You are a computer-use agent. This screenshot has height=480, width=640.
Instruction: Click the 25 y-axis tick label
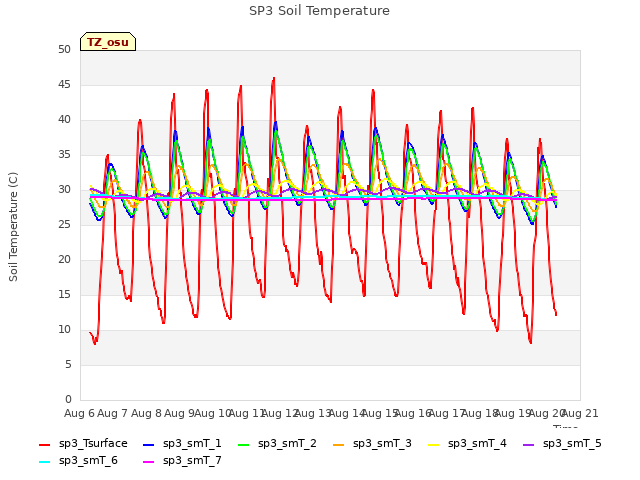coord(64,224)
